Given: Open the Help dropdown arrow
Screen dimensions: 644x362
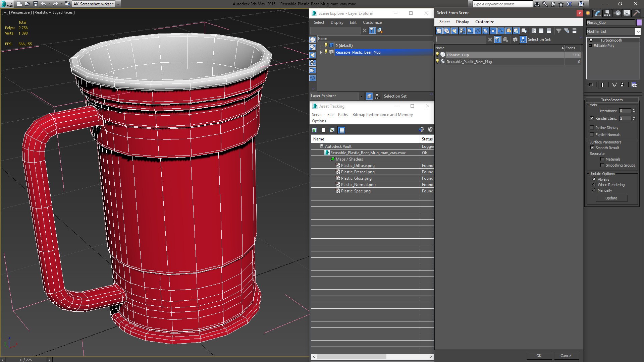Looking at the screenshot, I should (x=587, y=4).
